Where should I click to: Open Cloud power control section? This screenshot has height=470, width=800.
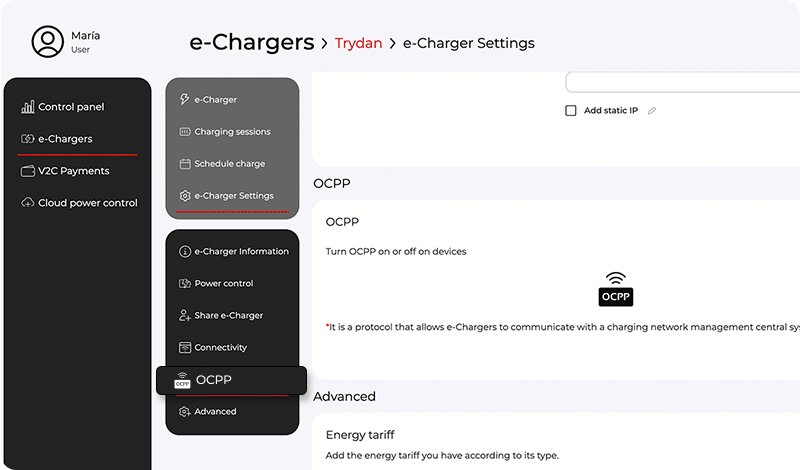87,203
